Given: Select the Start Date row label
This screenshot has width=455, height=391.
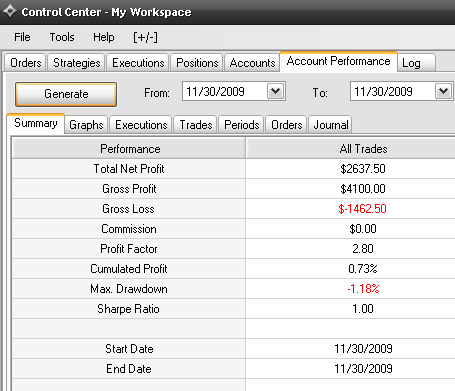Looking at the screenshot, I should pos(129,349).
